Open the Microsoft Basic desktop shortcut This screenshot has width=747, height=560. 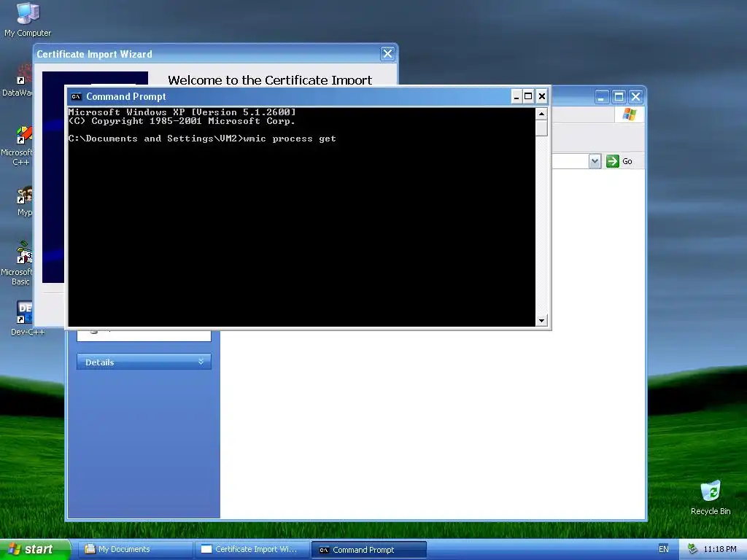[18, 262]
